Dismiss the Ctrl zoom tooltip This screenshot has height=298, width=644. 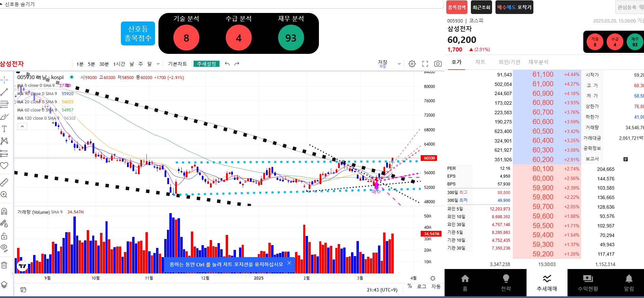289,263
